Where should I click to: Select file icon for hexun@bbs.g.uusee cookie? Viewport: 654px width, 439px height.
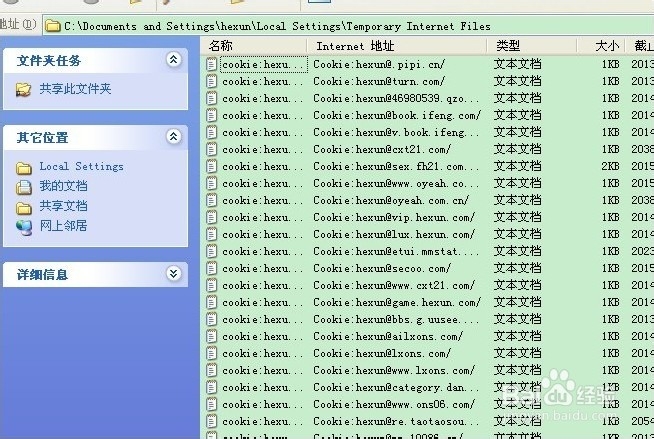(x=212, y=319)
